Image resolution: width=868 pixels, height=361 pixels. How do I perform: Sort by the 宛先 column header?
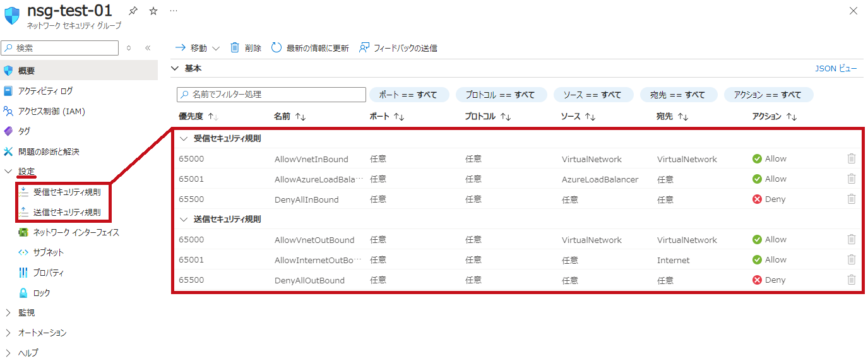[x=672, y=117]
